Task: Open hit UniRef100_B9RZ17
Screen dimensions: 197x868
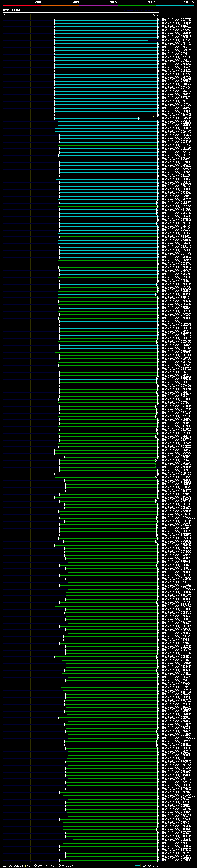Action: point(176,91)
